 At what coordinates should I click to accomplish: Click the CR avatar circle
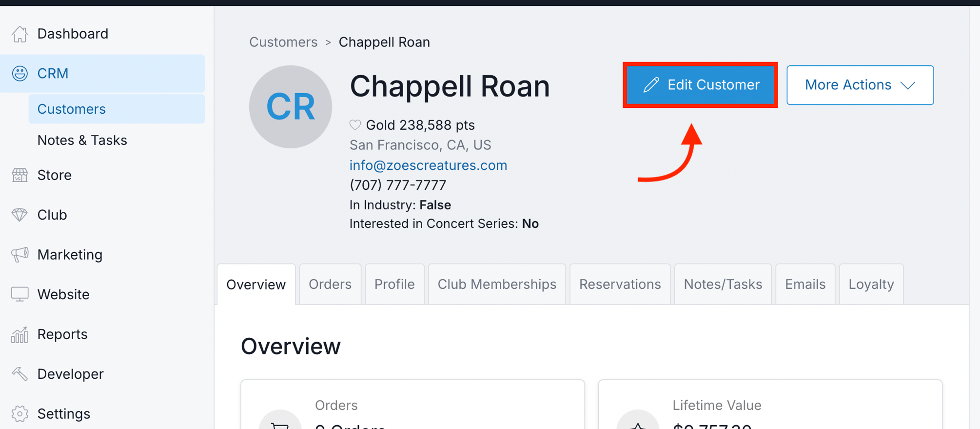[x=291, y=107]
